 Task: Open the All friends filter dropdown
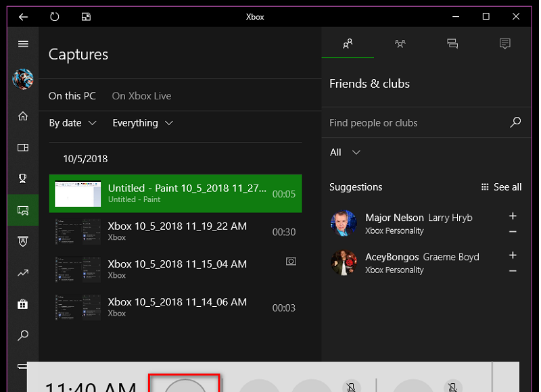(345, 152)
